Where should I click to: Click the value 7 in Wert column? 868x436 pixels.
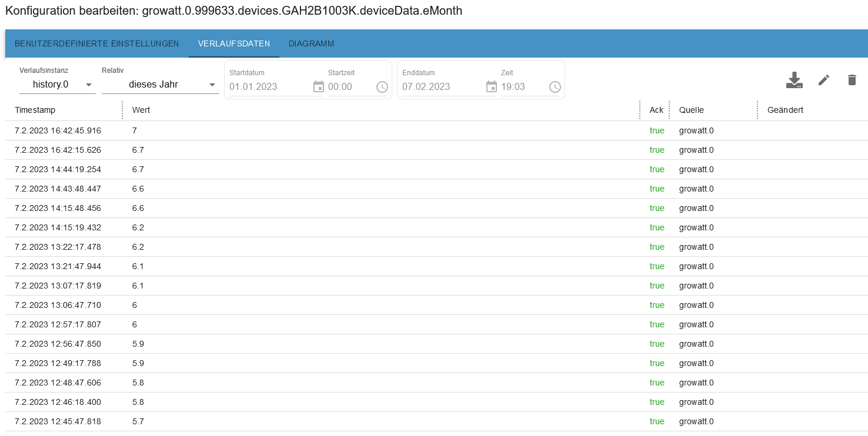pyautogui.click(x=135, y=130)
